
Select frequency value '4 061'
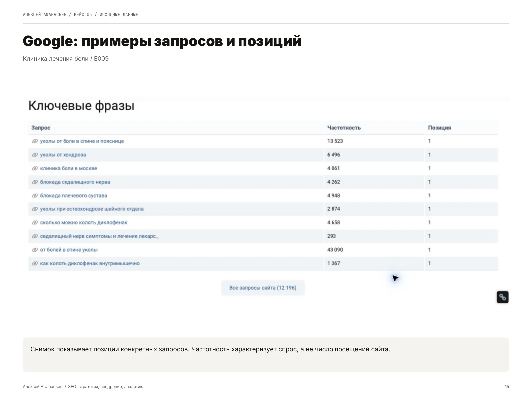click(333, 168)
